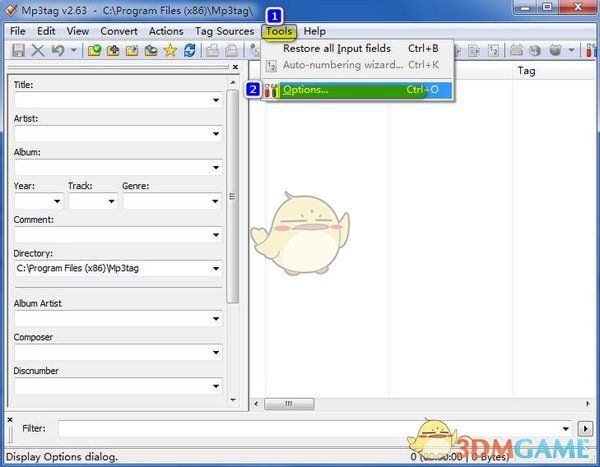Click the tag panel vertical scrollbar thumb
Image resolution: width=600 pixels, height=467 pixels.
[x=233, y=196]
